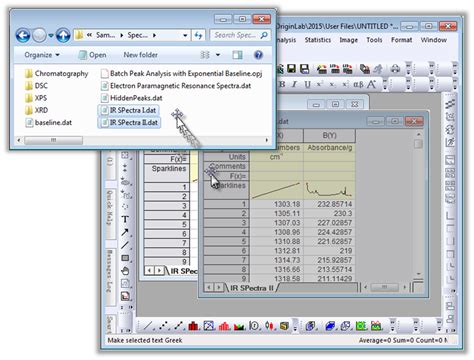Click the worksheet vertical scrollbar up arrow
Screen dimensions: 474x360
click(x=418, y=134)
